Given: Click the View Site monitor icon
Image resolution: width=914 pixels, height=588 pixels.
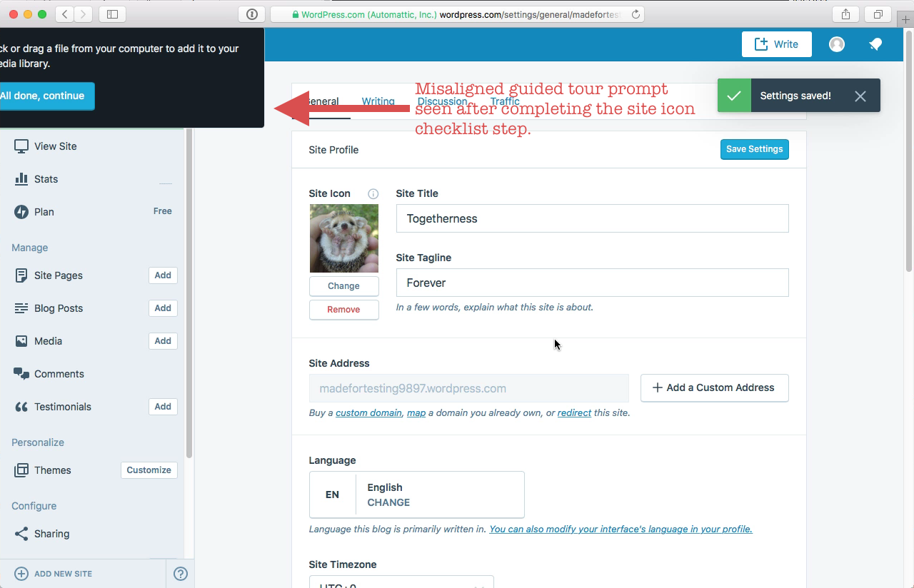Looking at the screenshot, I should point(21,146).
